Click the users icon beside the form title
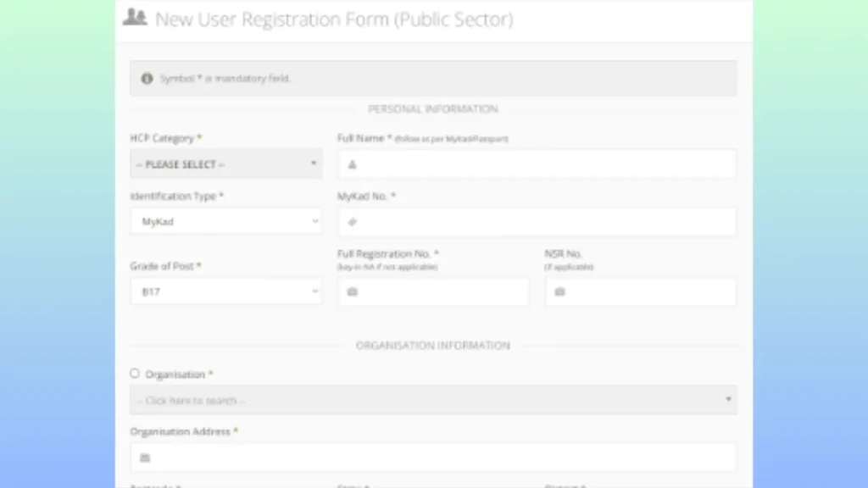The width and height of the screenshot is (868, 488). click(x=135, y=18)
